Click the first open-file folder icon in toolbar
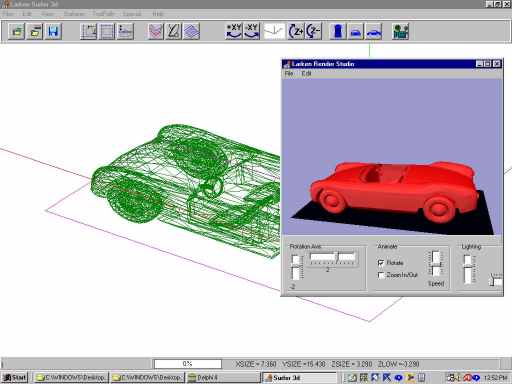The image size is (512, 384). tap(17, 32)
